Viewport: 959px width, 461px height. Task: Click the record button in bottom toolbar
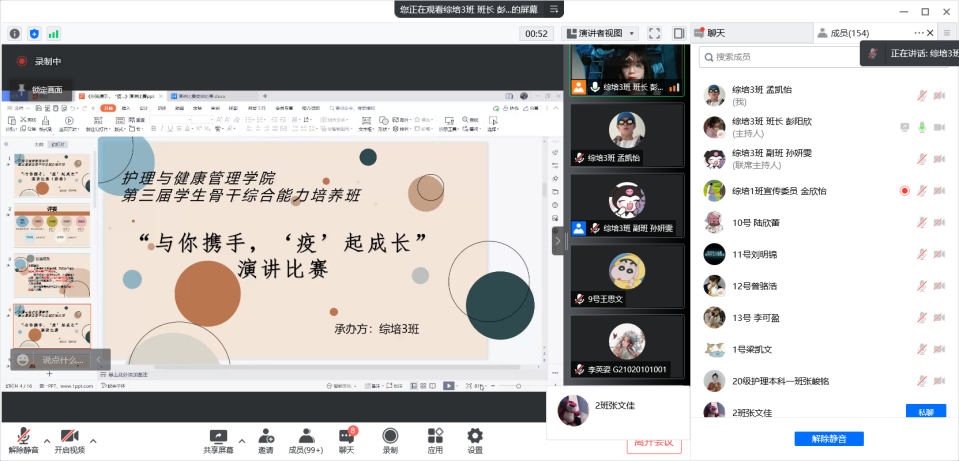390,436
